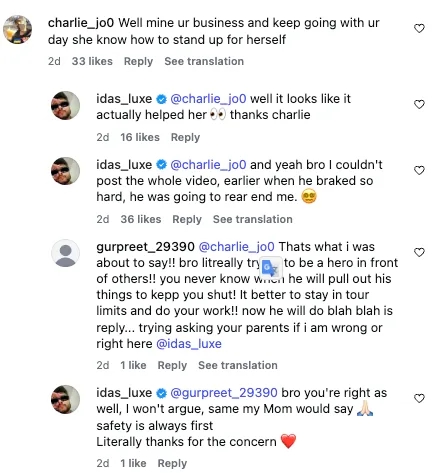This screenshot has width=432, height=473.
Task: Open charlie_jo0 username on top comment
Action: pos(81,23)
